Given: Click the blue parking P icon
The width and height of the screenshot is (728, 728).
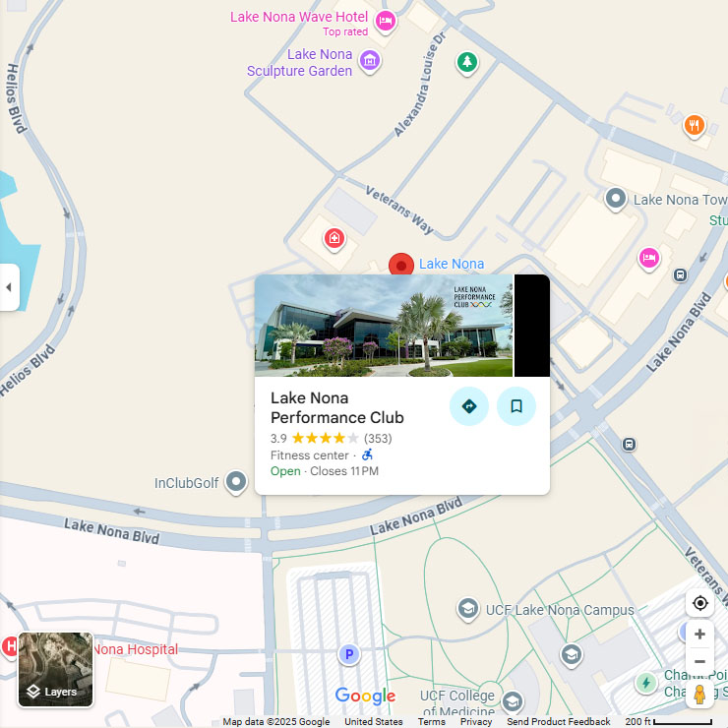Looking at the screenshot, I should click(348, 654).
